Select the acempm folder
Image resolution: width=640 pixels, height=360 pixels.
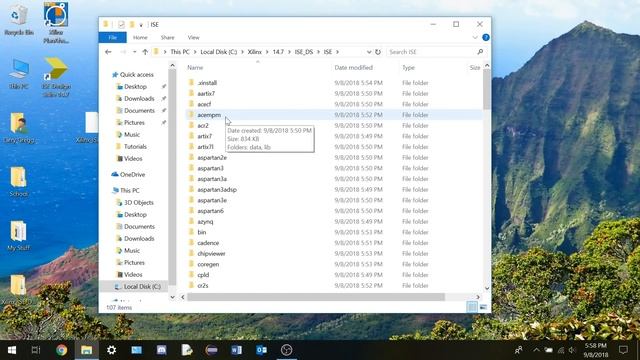click(x=209, y=115)
